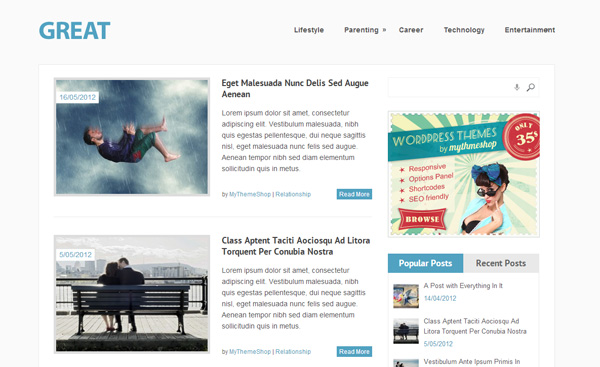The height and width of the screenshot is (367, 600).
Task: Open MyThemeShop author link under first post
Action: [250, 194]
